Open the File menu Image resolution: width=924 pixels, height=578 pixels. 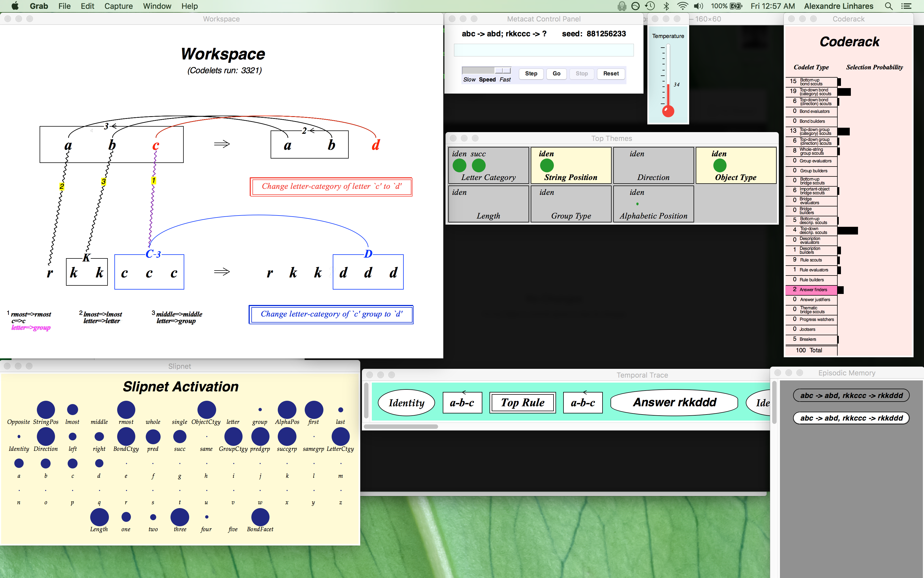(x=65, y=6)
